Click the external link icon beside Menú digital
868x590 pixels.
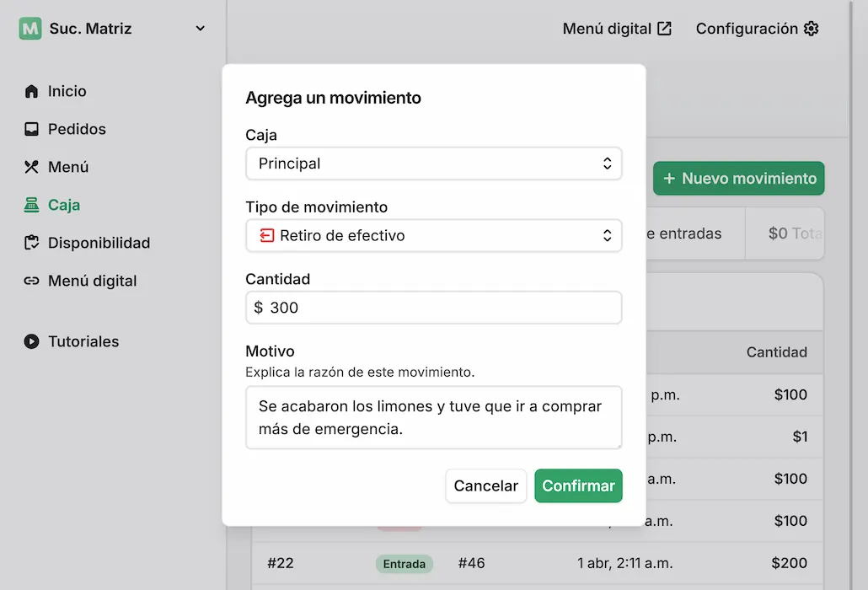click(x=665, y=28)
